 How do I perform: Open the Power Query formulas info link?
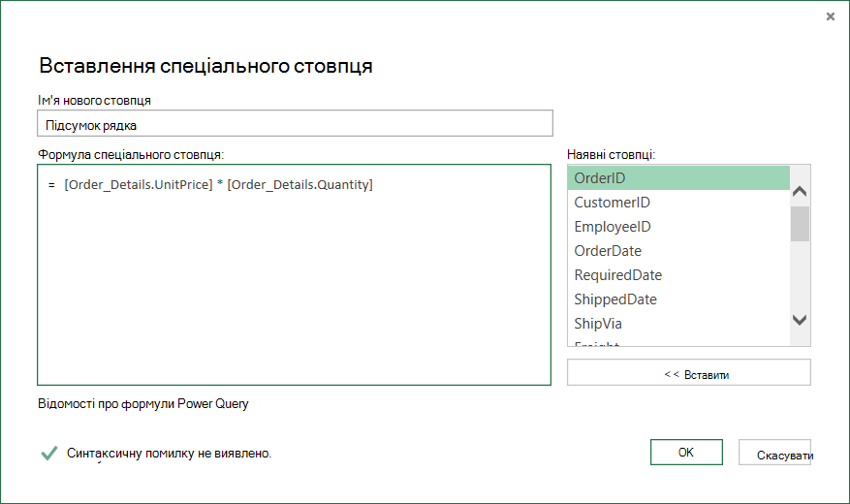pyautogui.click(x=143, y=404)
